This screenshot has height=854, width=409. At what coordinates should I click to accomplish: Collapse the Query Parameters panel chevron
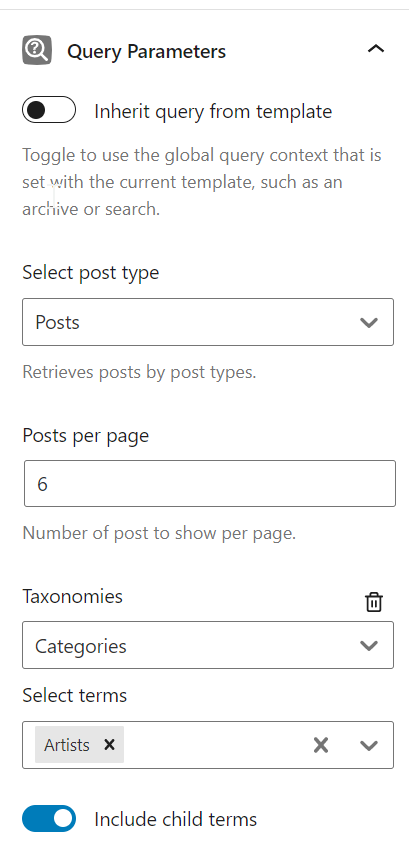[x=376, y=49]
